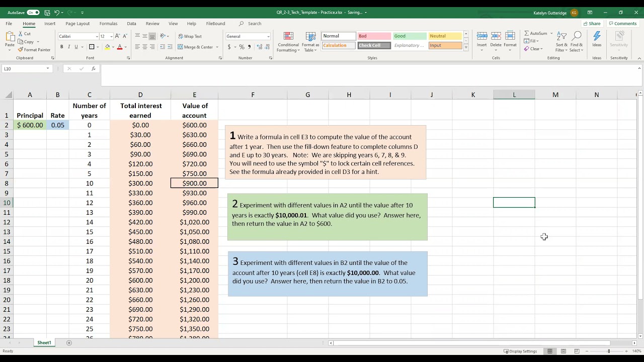This screenshot has width=644, height=362.
Task: Switch to the Page Layout tab
Action: 77,24
